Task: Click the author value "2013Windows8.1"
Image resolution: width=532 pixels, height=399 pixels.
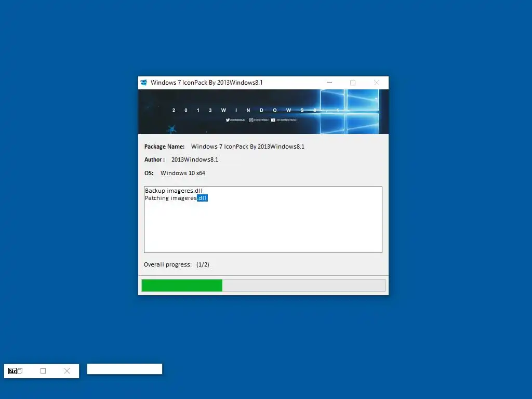Action: [195, 160]
